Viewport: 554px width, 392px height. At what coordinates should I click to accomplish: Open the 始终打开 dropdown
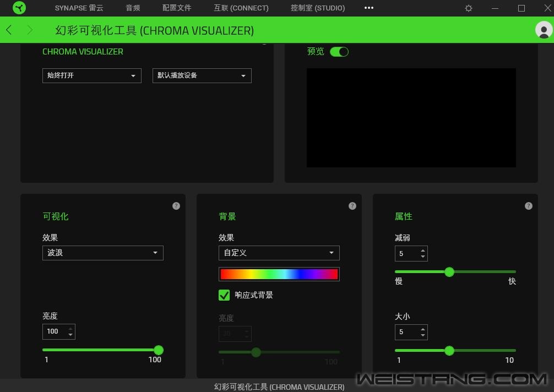[x=92, y=75]
